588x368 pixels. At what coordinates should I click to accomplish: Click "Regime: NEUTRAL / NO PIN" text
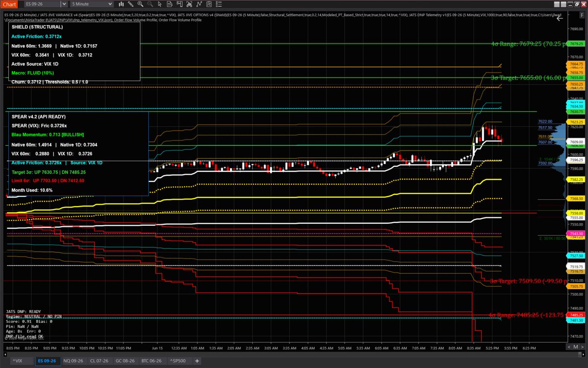coord(33,316)
